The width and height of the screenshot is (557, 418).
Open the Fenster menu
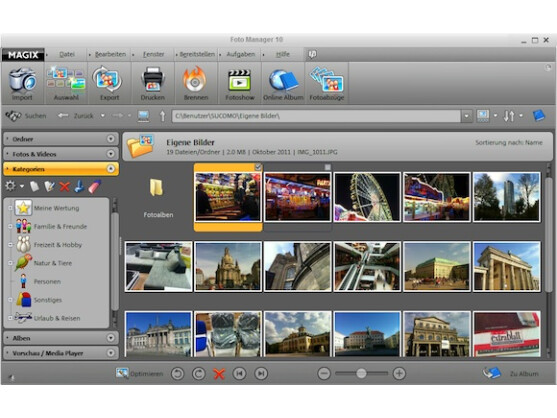pos(153,54)
